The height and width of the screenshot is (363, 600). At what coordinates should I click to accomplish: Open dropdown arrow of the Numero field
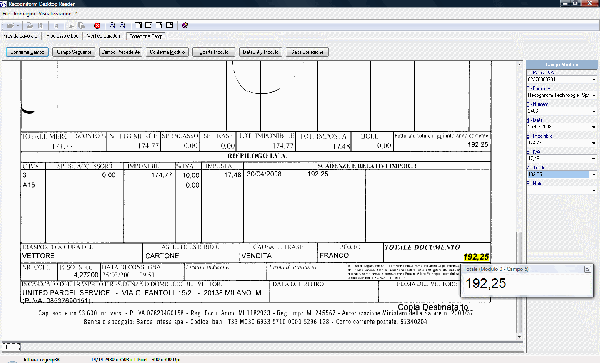[x=594, y=111]
